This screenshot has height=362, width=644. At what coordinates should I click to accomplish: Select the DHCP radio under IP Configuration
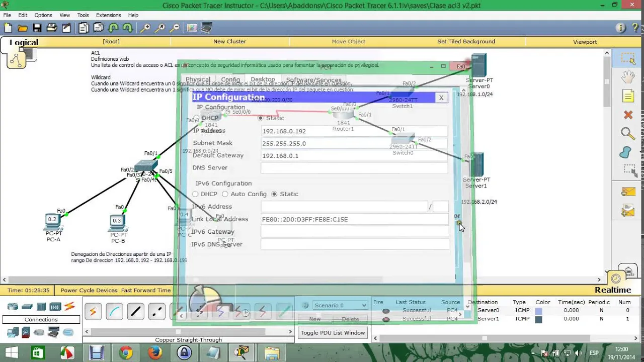[196, 118]
